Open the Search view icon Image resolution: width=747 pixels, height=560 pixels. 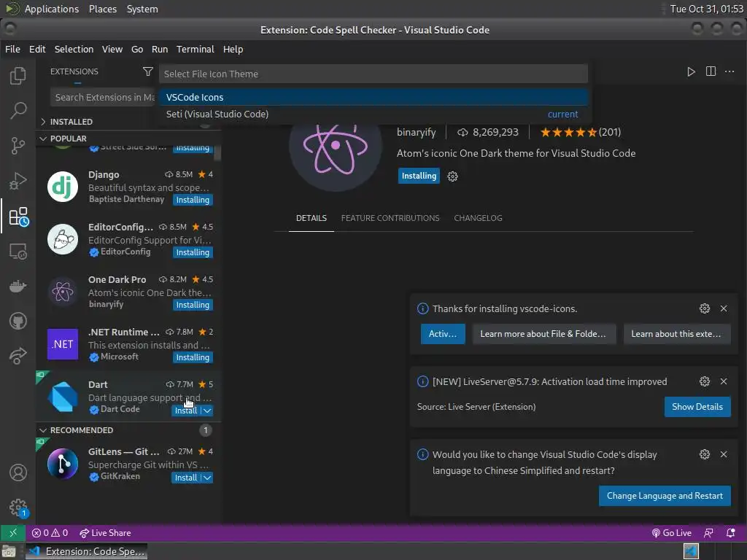coord(18,110)
